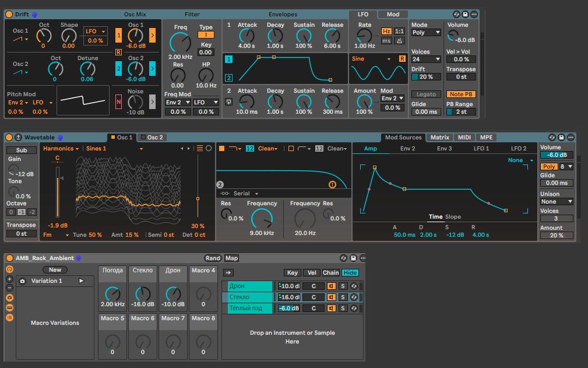The image size is (588, 368).
Task: Select the LFO 1 tab in Mod Sources
Action: (481, 149)
